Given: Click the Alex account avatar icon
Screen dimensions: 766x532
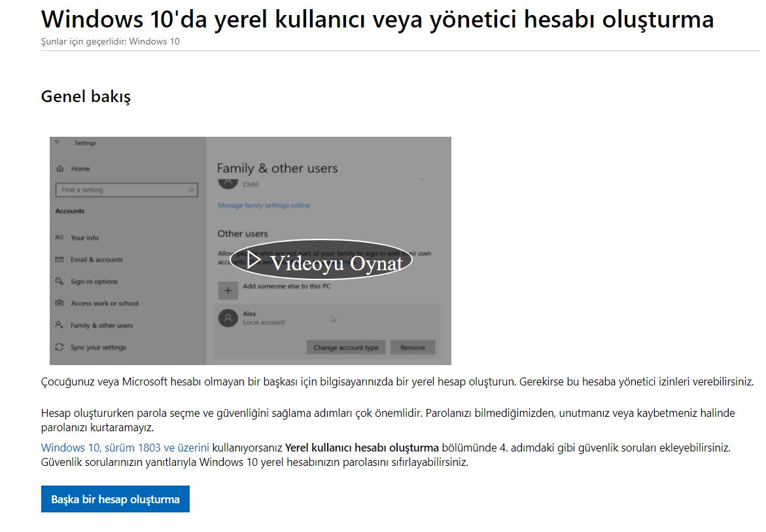Looking at the screenshot, I should click(x=228, y=318).
